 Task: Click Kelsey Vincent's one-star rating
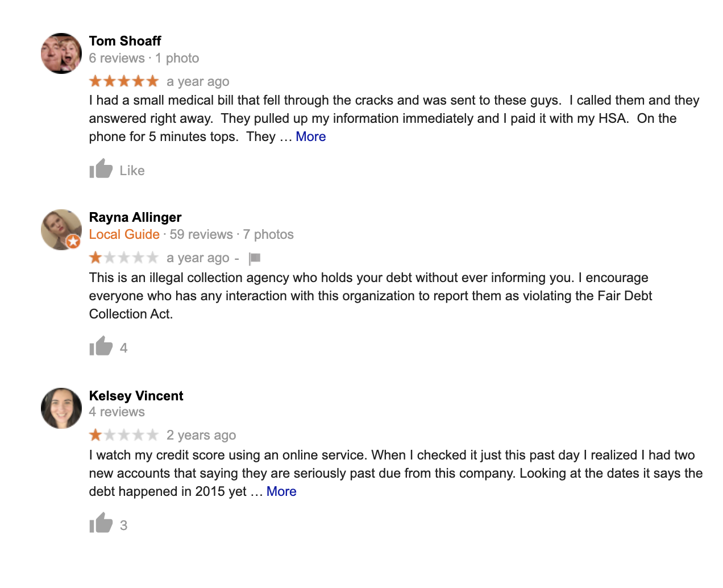pos(124,436)
